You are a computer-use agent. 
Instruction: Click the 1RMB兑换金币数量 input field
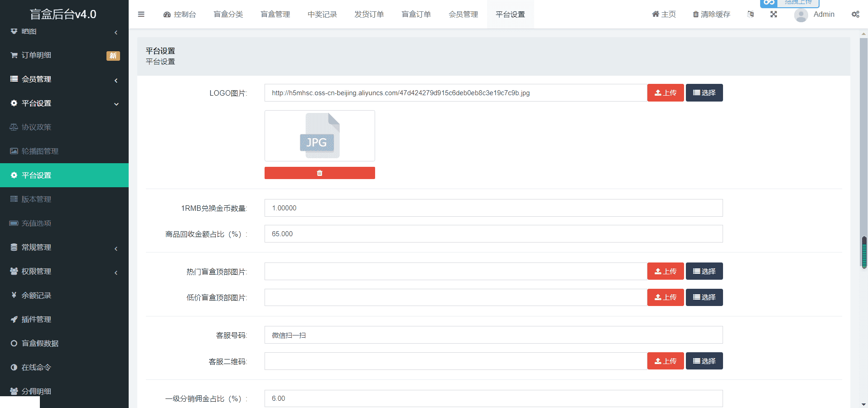493,208
